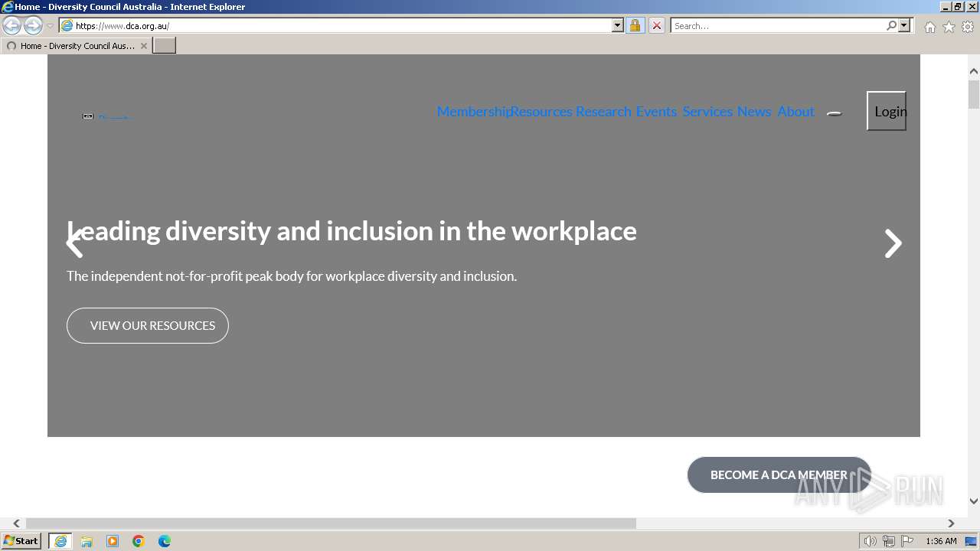Click the vertical scrollbar up arrow
The width and height of the screenshot is (980, 551).
[x=974, y=71]
